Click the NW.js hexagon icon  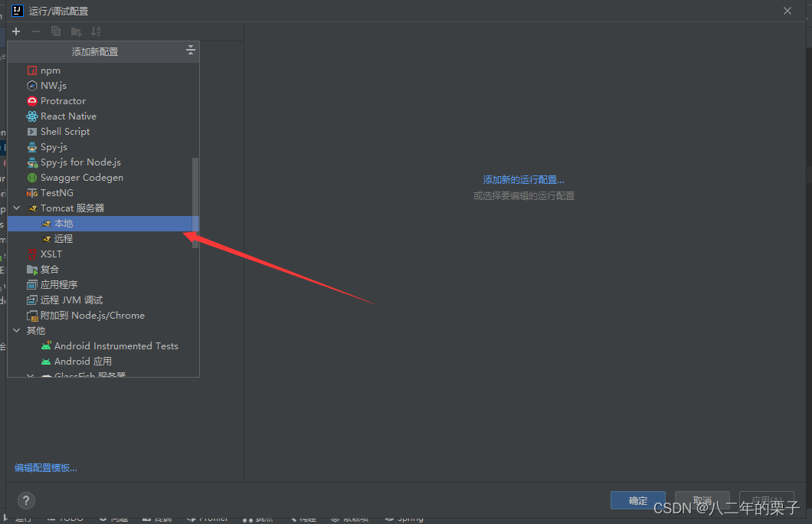tap(32, 86)
